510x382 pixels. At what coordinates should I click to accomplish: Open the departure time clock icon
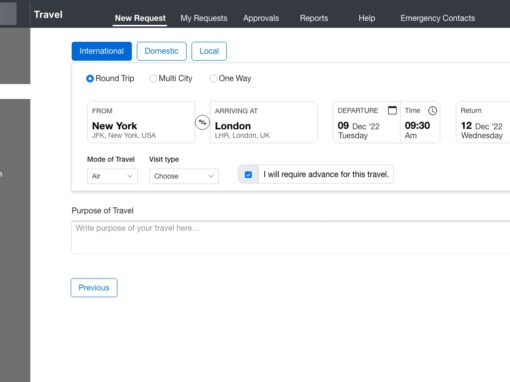(x=432, y=111)
